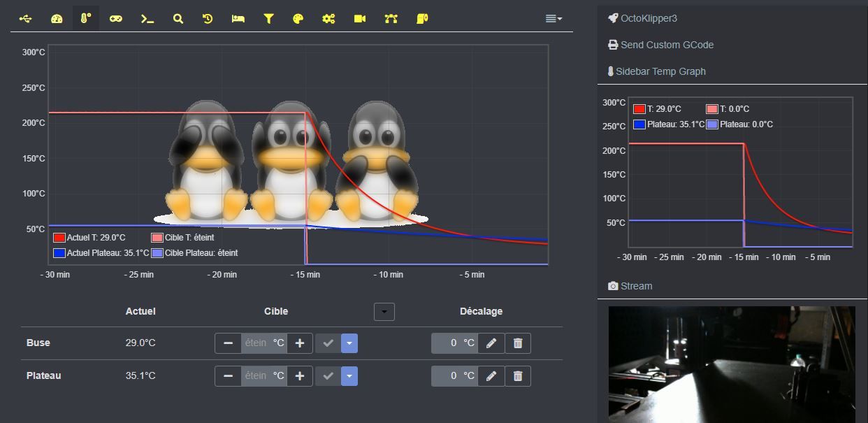
Task: Click the OctoKlipper3 rocket icon
Action: coord(613,18)
